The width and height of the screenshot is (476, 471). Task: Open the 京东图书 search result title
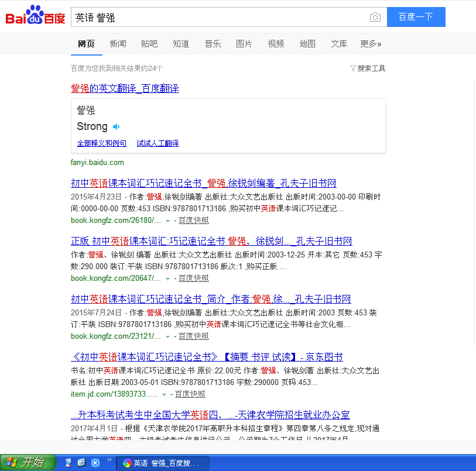207,357
